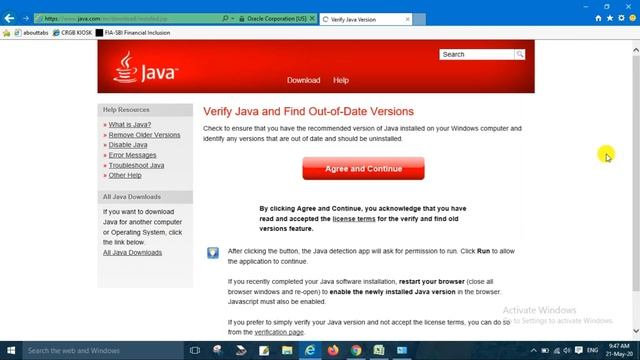Click the vertical scrollbar up arrow
The height and width of the screenshot is (360, 640).
pyautogui.click(x=636, y=50)
